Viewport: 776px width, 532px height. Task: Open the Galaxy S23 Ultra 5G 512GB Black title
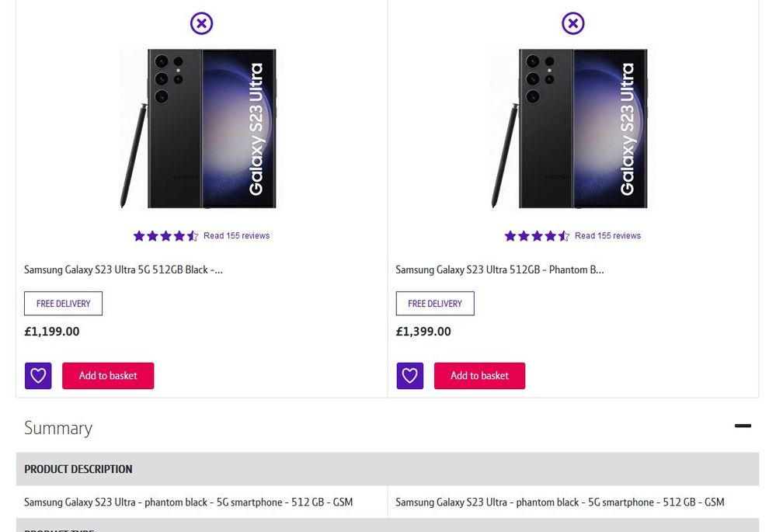point(124,270)
